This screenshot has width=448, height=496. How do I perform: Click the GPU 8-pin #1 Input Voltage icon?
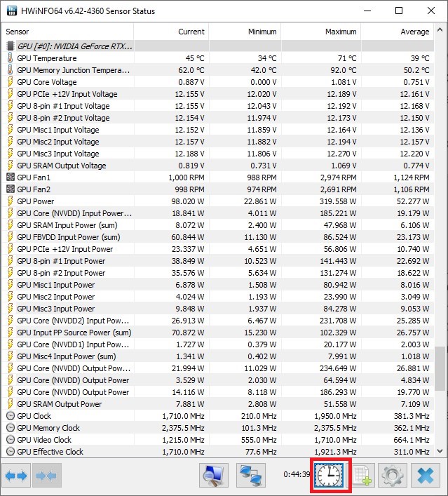tap(10, 106)
